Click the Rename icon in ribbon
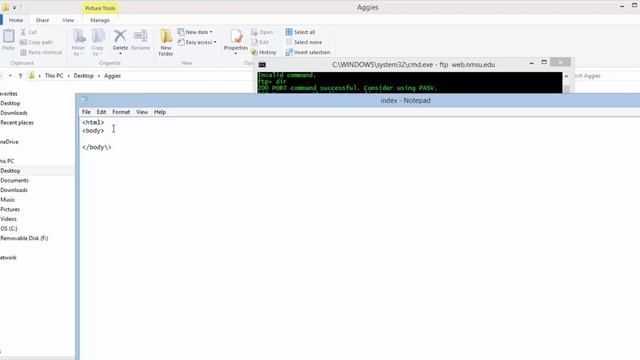The image size is (640, 360). point(141,36)
